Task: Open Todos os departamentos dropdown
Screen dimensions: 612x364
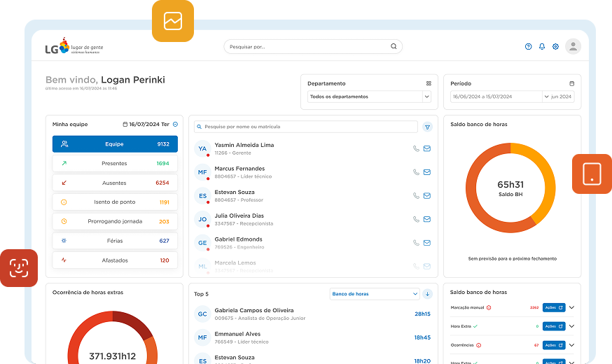Action: pos(369,97)
